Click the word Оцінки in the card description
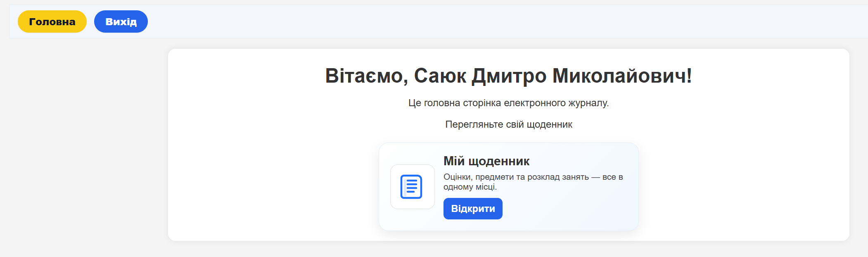 pos(457,177)
